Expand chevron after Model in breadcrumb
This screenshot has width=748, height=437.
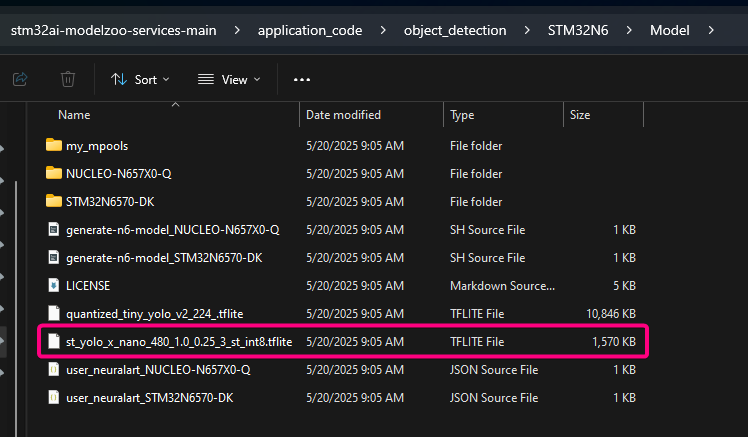[x=710, y=30]
